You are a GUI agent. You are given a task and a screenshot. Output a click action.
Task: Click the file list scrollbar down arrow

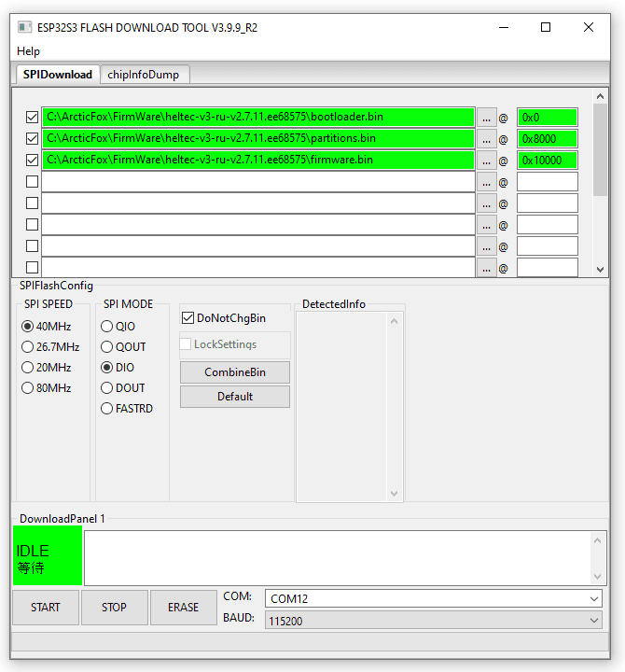point(600,269)
